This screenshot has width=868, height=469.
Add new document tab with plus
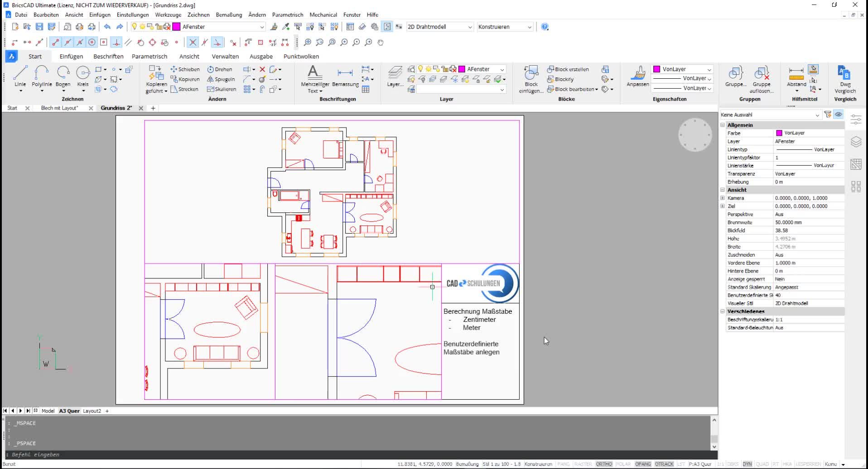[x=153, y=108]
